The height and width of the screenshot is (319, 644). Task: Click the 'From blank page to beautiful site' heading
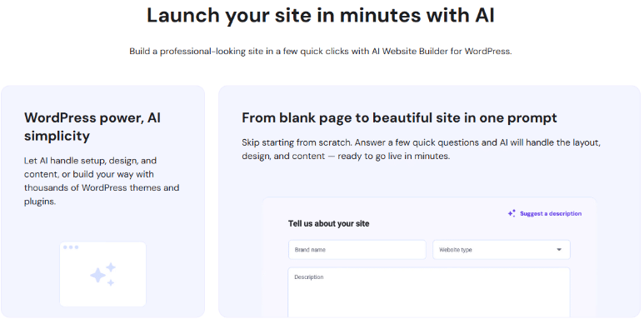[399, 117]
